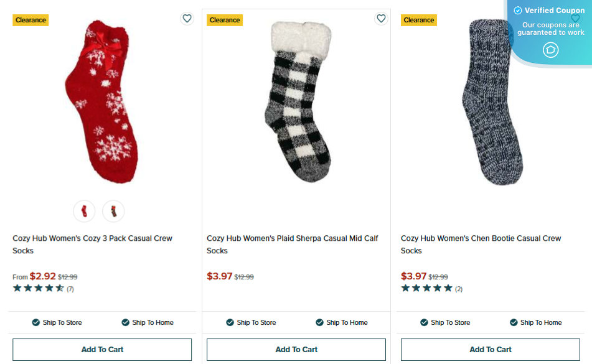Screen dimensions: 592x364
Task: Add Cozy 3 Pack Crew Socks to cart
Action: click(x=102, y=350)
